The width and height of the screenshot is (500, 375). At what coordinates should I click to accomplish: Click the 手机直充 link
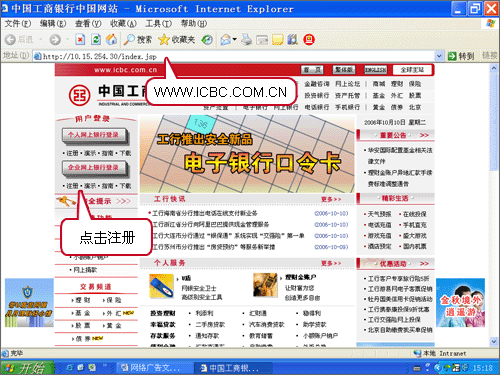coord(415,225)
